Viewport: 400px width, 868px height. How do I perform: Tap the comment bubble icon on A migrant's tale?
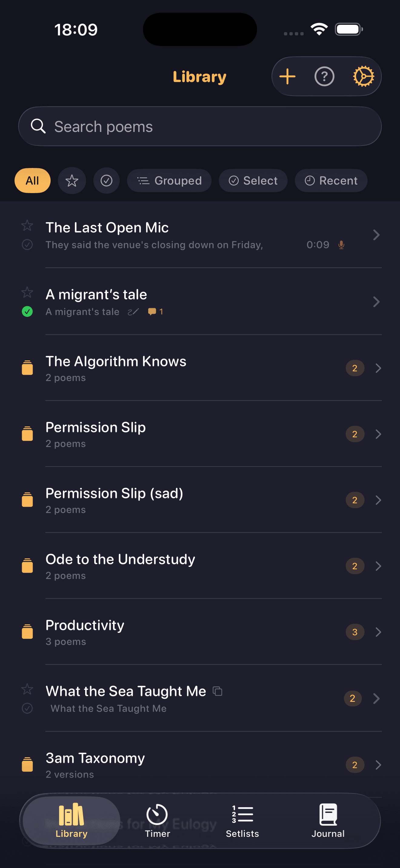152,312
